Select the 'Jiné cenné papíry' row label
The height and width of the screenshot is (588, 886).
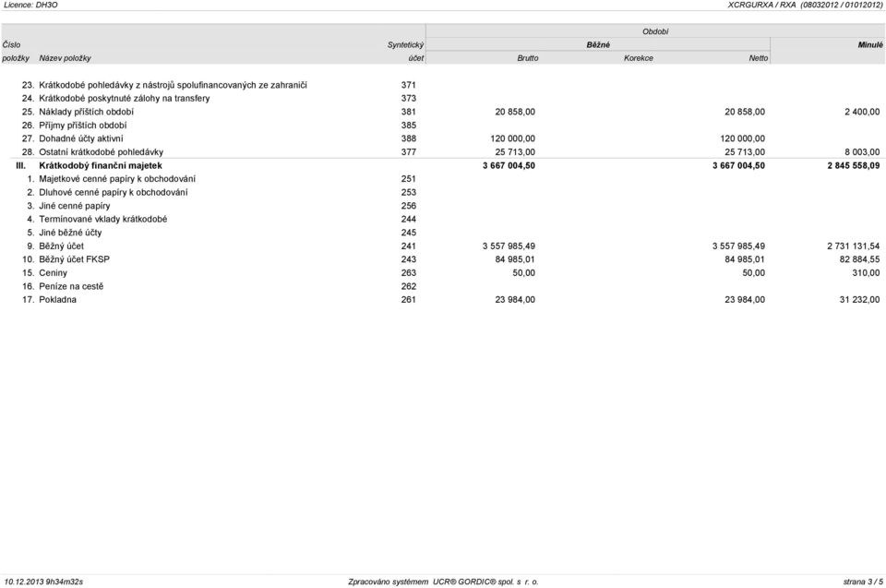point(75,206)
